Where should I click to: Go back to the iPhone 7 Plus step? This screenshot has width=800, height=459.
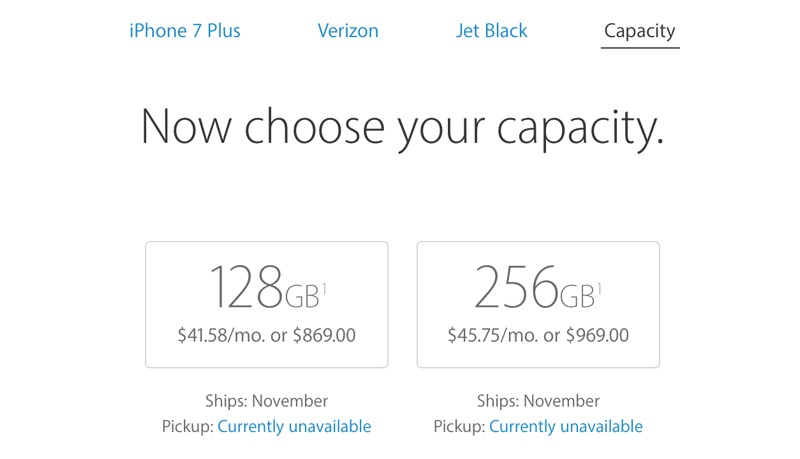185,30
